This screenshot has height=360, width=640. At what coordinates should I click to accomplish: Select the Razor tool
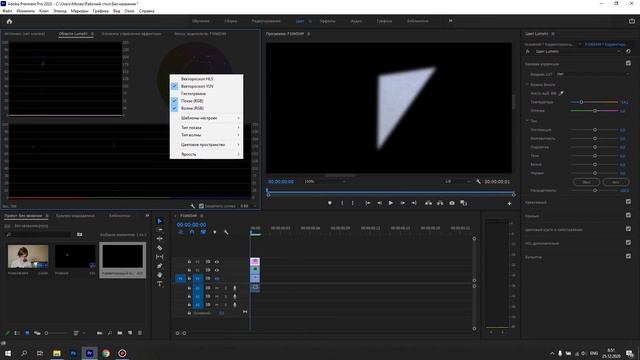(160, 248)
